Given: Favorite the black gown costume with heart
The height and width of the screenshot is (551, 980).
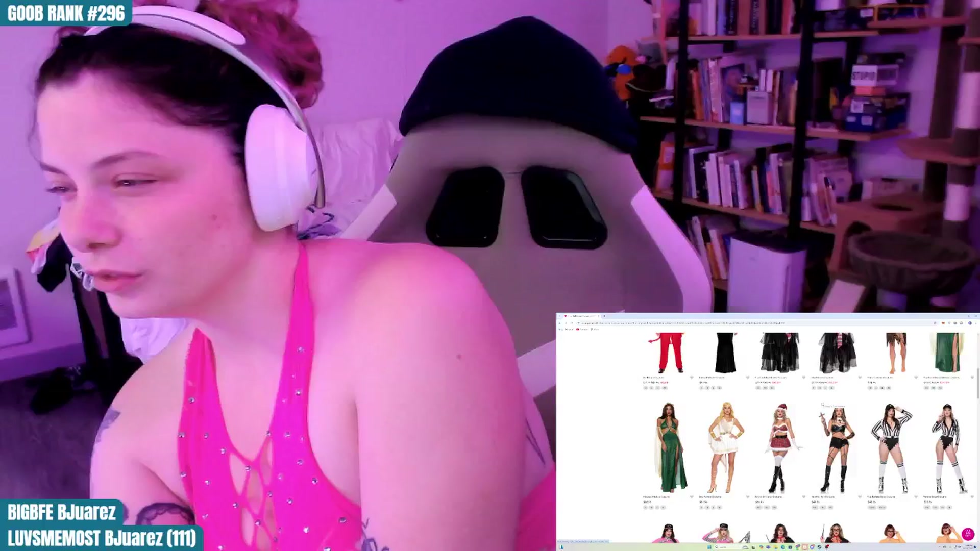Looking at the screenshot, I should click(748, 378).
